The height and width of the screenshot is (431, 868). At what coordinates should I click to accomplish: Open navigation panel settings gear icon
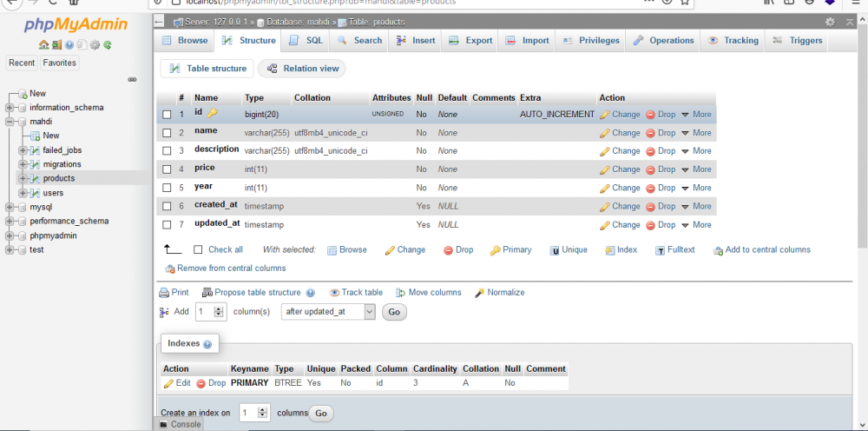[x=95, y=45]
